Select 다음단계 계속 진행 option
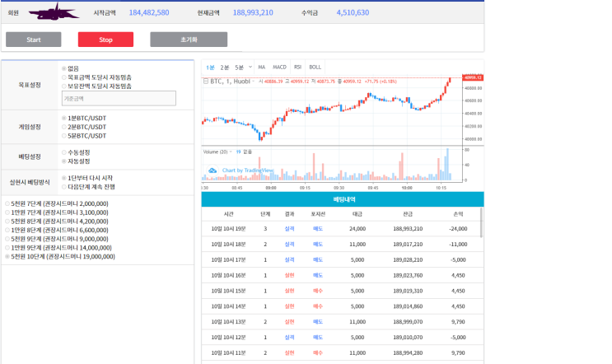The image size is (612, 364). (64, 187)
